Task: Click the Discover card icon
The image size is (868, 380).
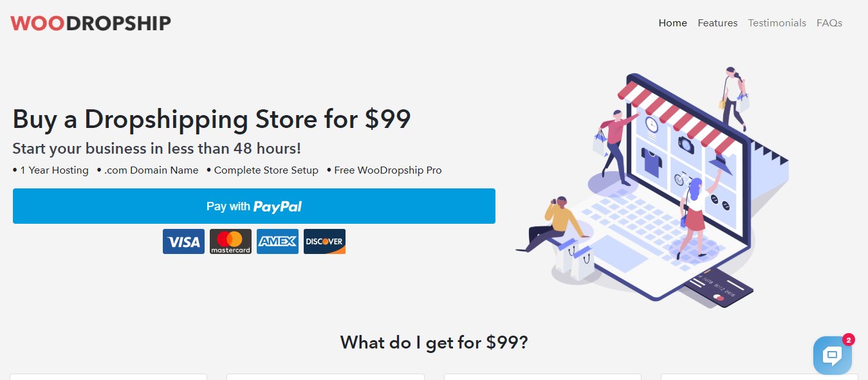Action: point(324,242)
